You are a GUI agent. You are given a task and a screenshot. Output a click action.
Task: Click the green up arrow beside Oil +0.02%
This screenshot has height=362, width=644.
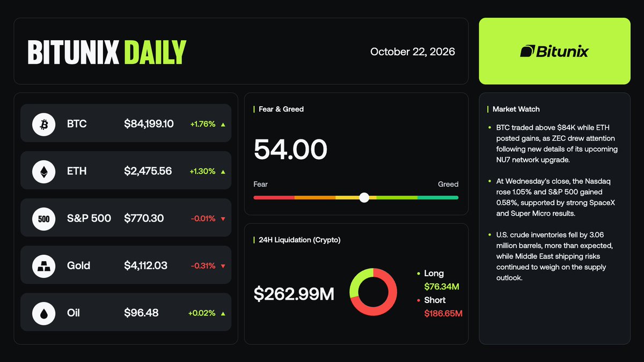(223, 313)
